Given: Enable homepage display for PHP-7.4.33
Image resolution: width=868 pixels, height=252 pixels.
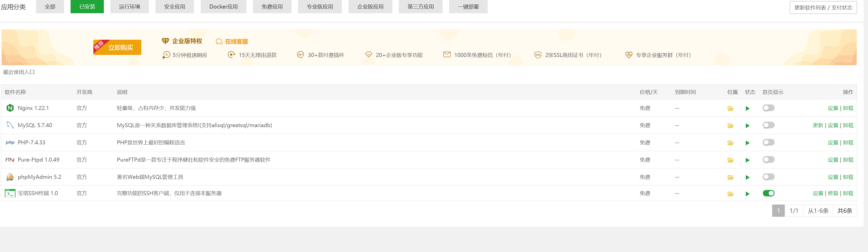Looking at the screenshot, I should [769, 142].
